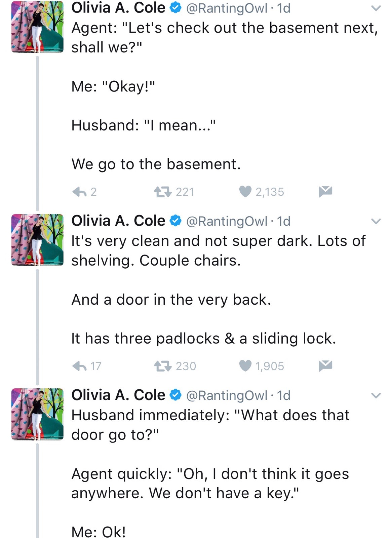Screen dimensions: 392x538
Task: Tap the second tweet's avatar image
Action: (x=37, y=240)
